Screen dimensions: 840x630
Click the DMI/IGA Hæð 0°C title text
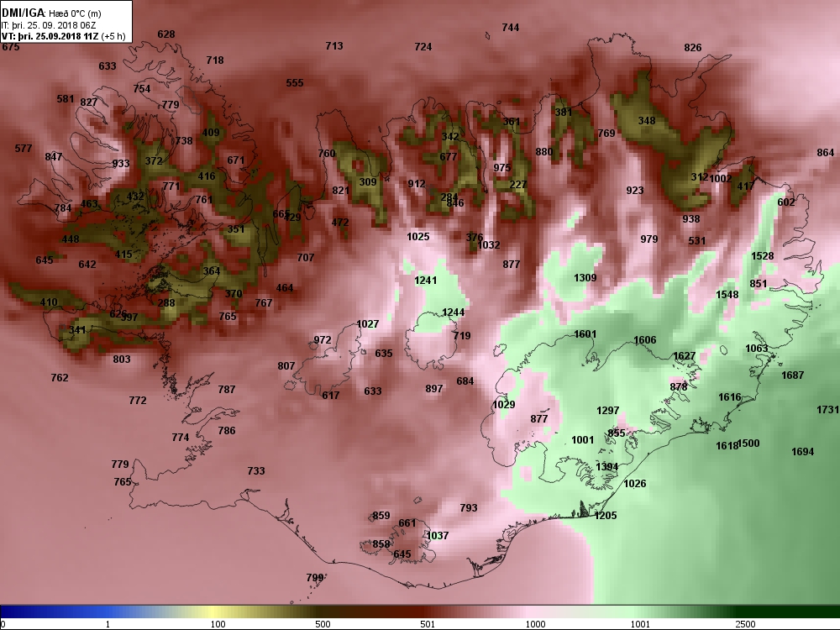coord(51,13)
